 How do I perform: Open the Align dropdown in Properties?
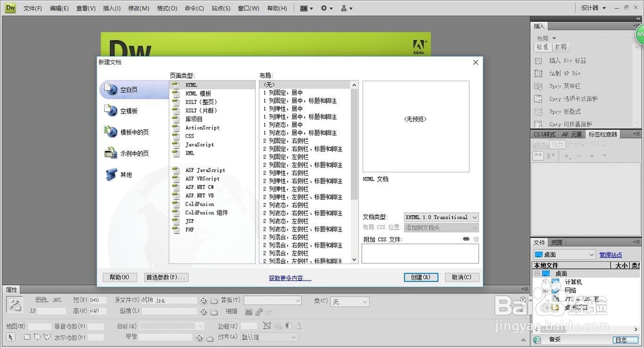click(269, 337)
